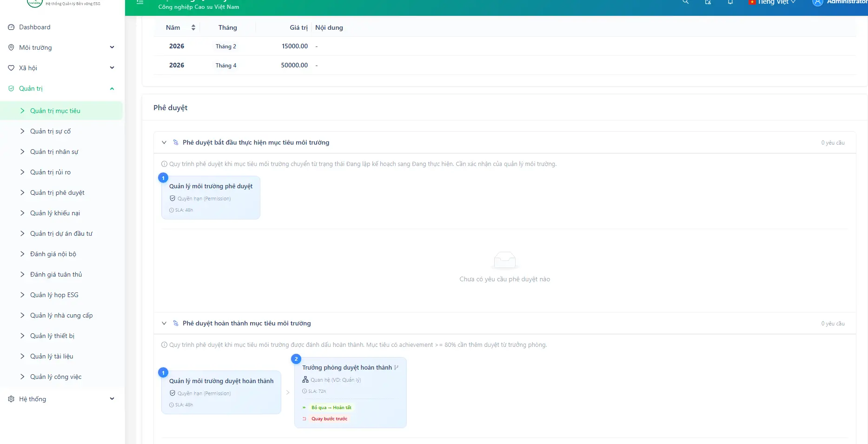This screenshot has width=868, height=444.
Task: Click workflow icon beside 'Phê duyệt hoàn thành mục tiêu'
Action: (x=176, y=323)
